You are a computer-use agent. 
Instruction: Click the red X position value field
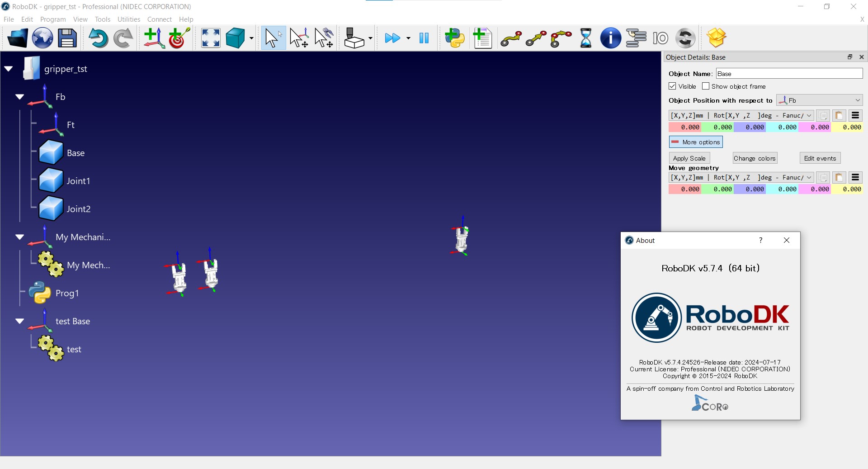click(x=685, y=128)
